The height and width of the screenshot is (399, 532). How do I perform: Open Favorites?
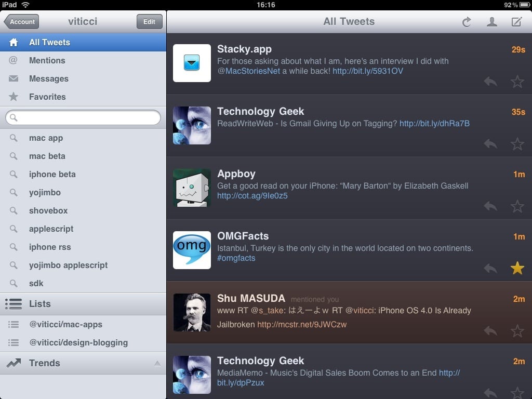click(x=83, y=97)
